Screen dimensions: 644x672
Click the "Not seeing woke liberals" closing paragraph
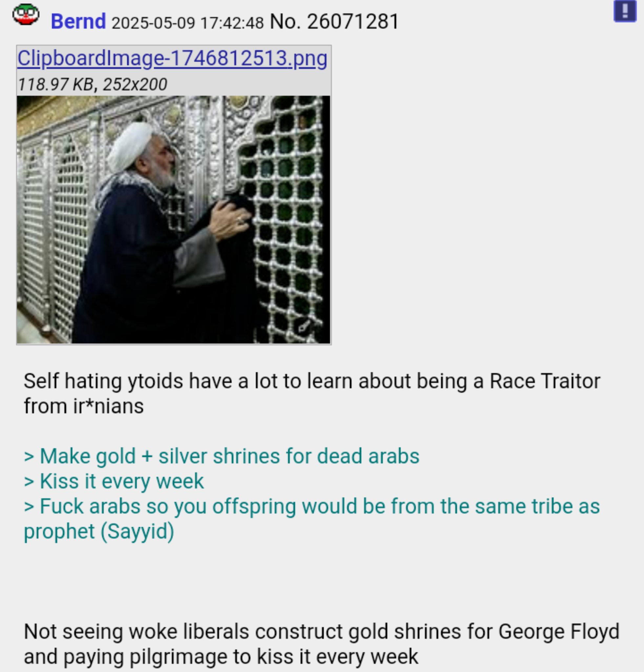322,644
